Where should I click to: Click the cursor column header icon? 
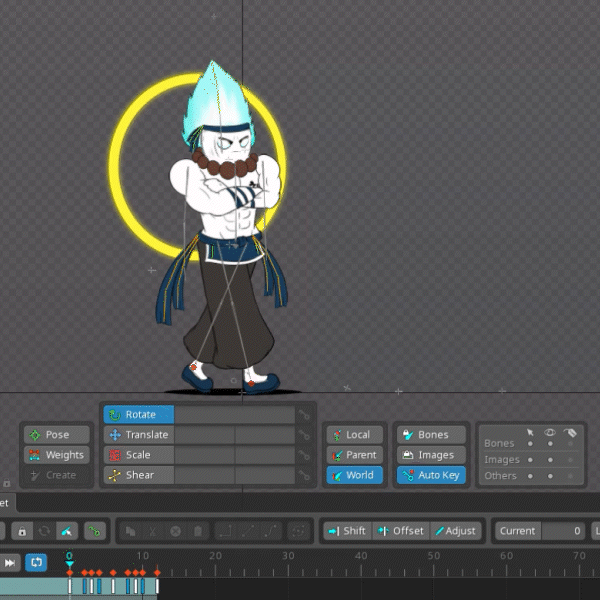click(x=530, y=432)
